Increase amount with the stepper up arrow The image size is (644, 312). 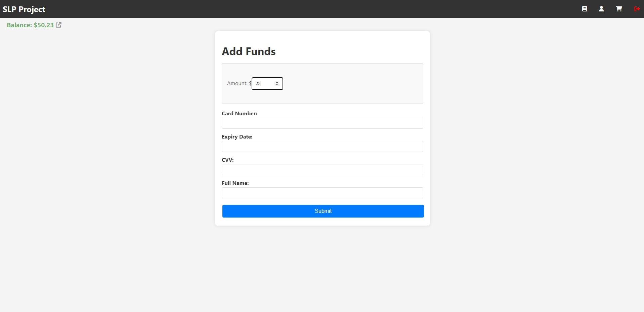277,82
